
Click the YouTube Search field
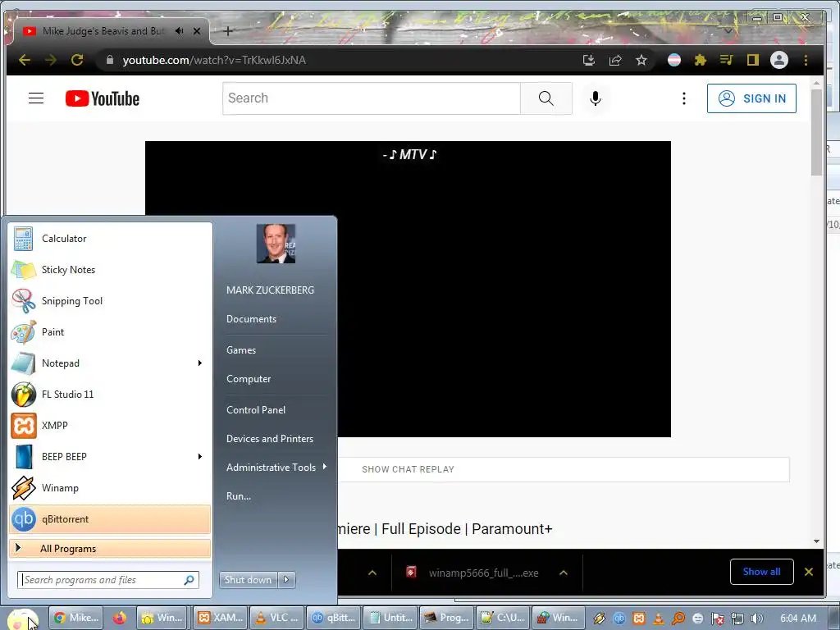tap(372, 98)
